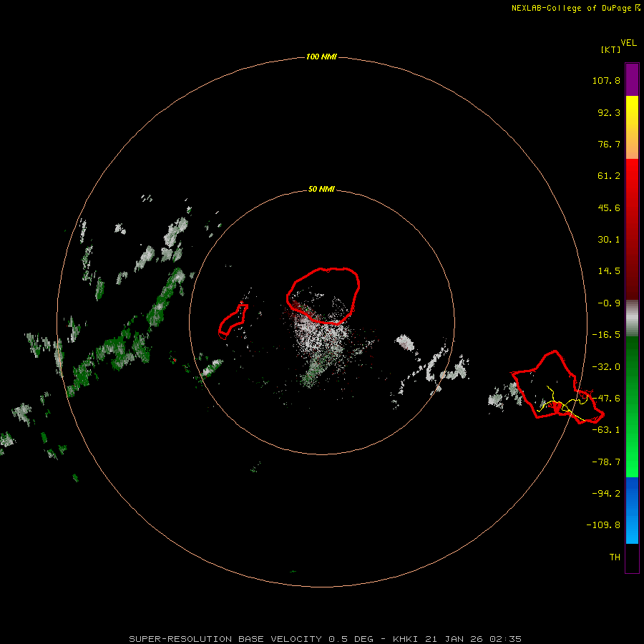644x644 pixels.
Task: Click the TH legend label
Action: [x=615, y=557]
